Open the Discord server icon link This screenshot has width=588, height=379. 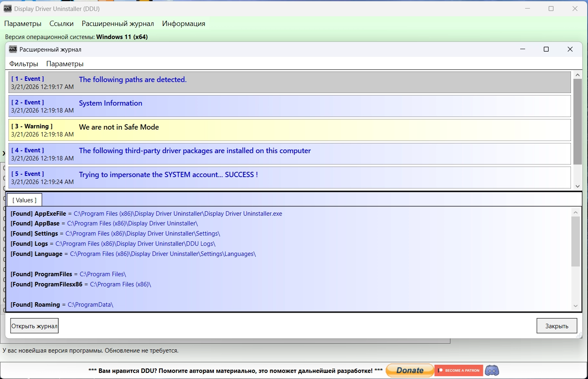coord(492,370)
